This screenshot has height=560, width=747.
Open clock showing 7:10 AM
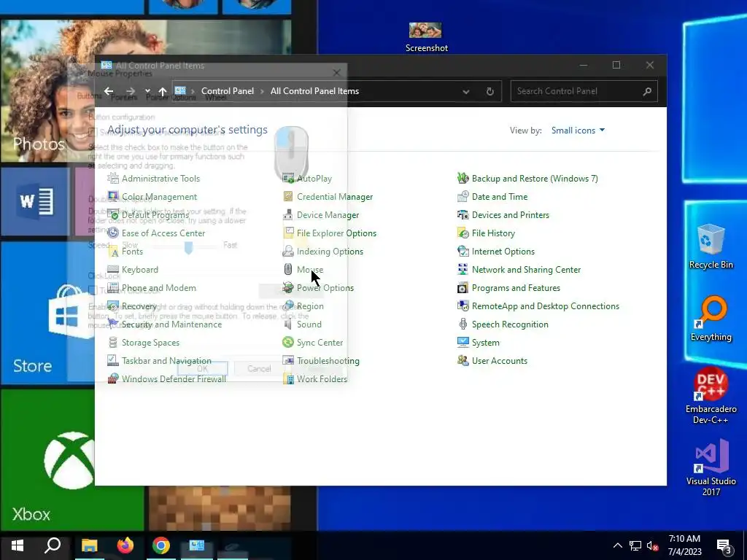(684, 545)
